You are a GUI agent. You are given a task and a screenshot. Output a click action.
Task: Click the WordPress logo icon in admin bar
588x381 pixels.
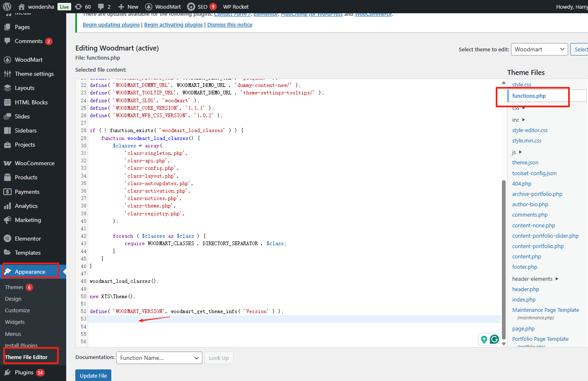click(7, 7)
